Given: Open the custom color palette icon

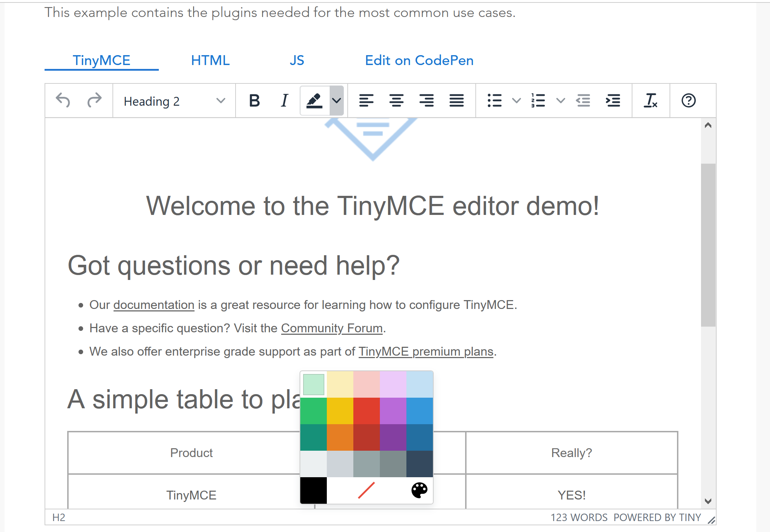Looking at the screenshot, I should click(419, 490).
